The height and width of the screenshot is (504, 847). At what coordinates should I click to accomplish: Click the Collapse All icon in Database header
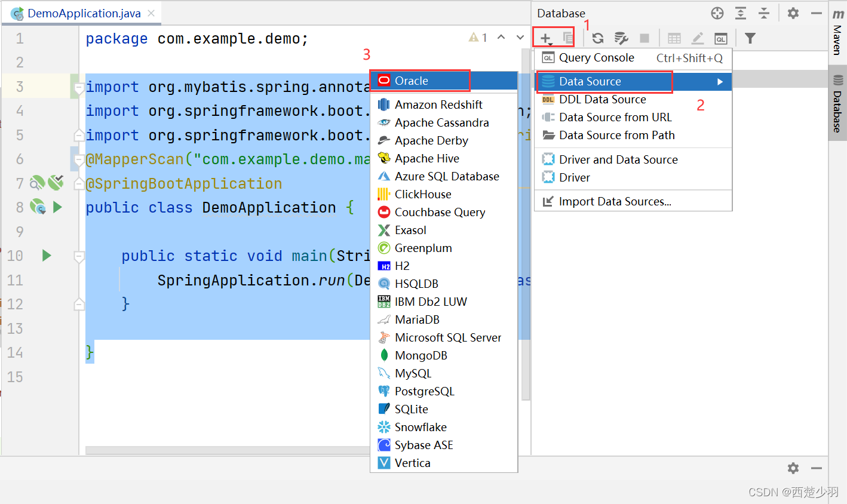(x=764, y=13)
